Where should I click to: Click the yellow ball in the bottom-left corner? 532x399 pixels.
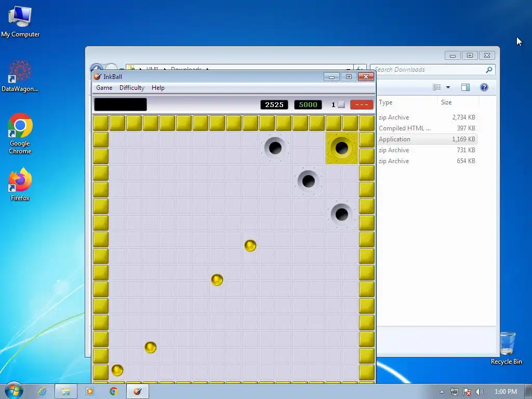click(x=117, y=370)
